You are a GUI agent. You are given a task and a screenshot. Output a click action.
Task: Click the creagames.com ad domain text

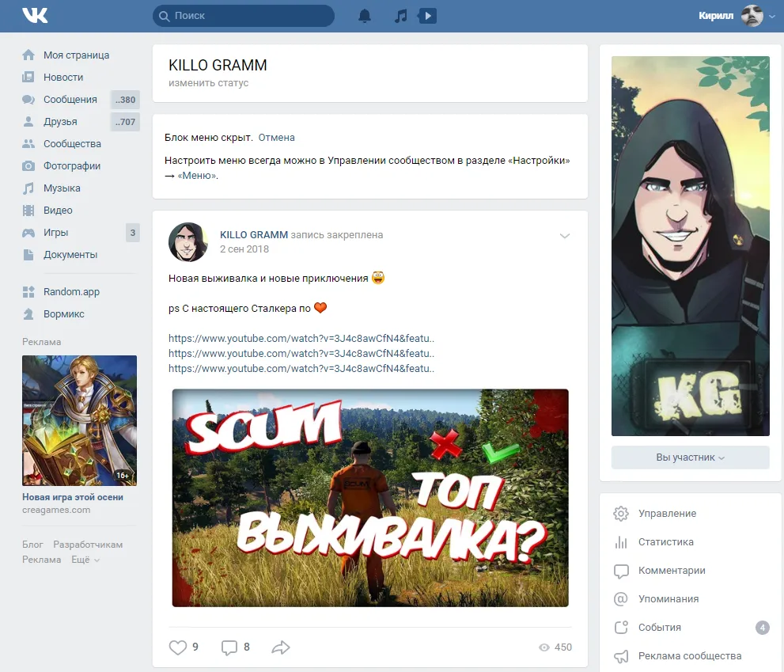56,510
